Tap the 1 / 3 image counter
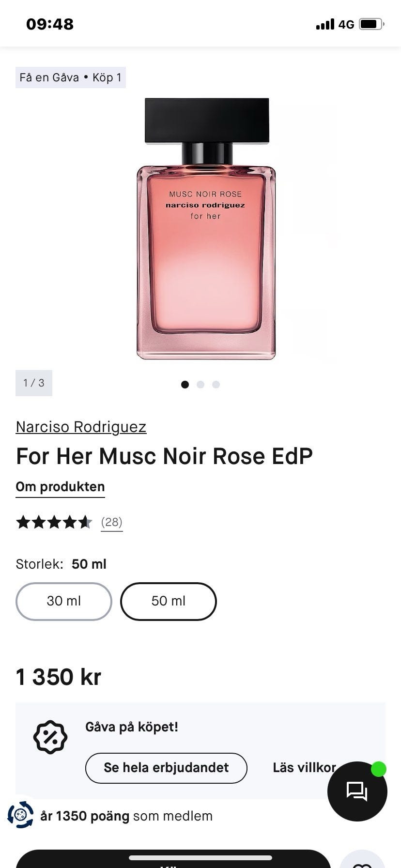This screenshot has height=868, width=401. tap(34, 383)
